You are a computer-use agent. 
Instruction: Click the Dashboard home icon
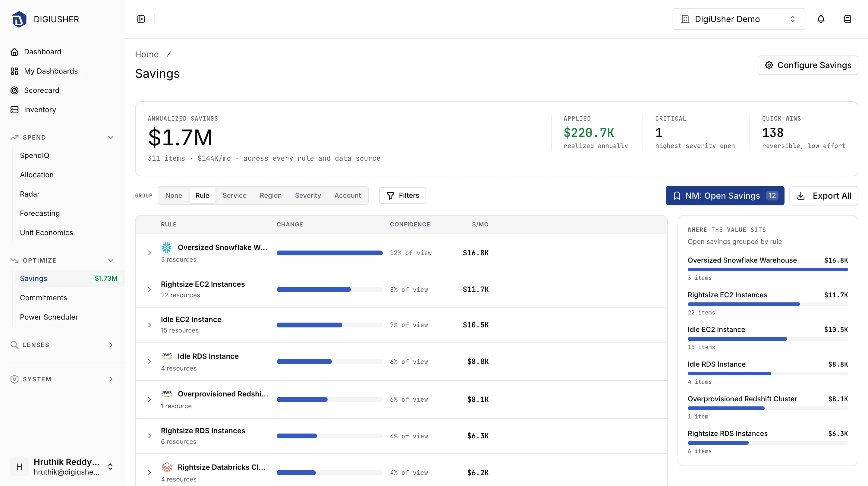point(14,52)
